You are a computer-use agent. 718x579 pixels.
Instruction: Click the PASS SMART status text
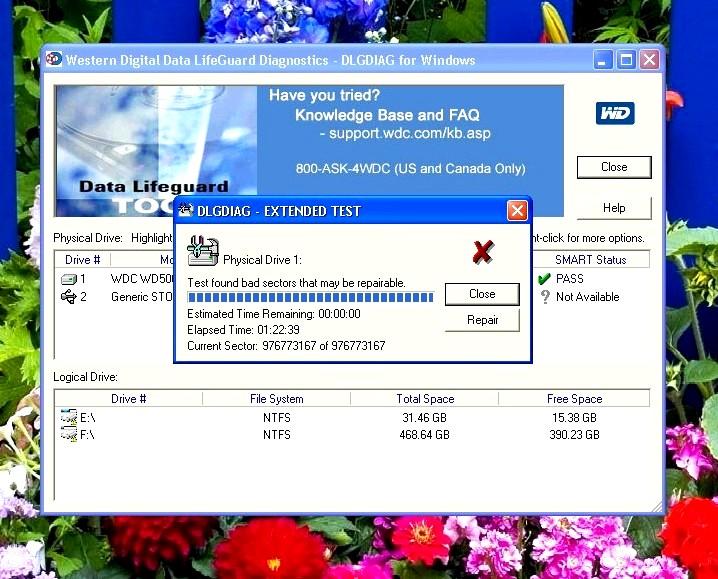click(570, 279)
